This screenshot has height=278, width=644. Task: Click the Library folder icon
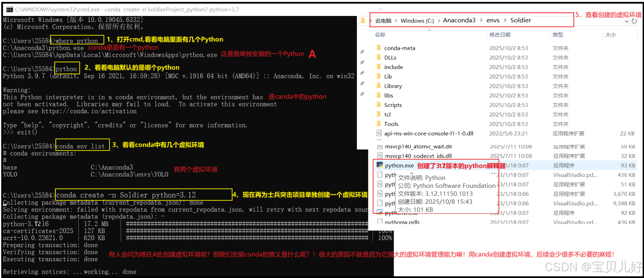pyautogui.click(x=379, y=86)
